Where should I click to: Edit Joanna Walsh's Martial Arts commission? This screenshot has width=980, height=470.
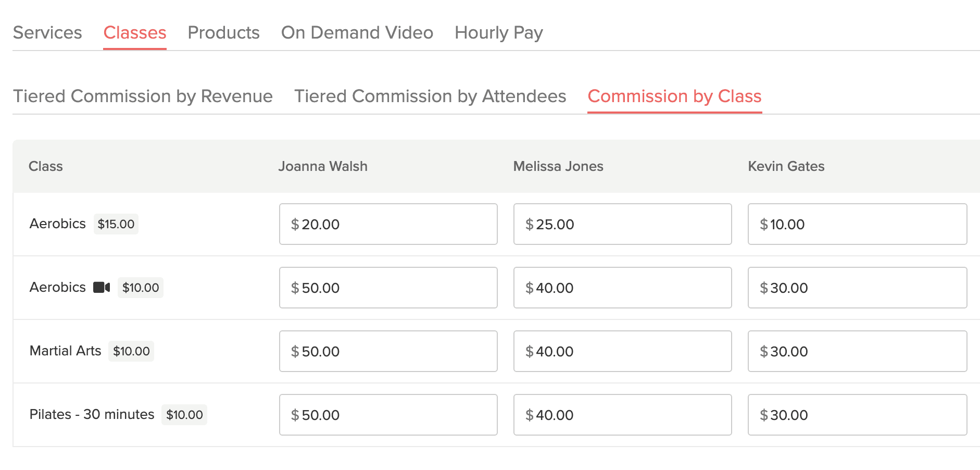(x=388, y=351)
